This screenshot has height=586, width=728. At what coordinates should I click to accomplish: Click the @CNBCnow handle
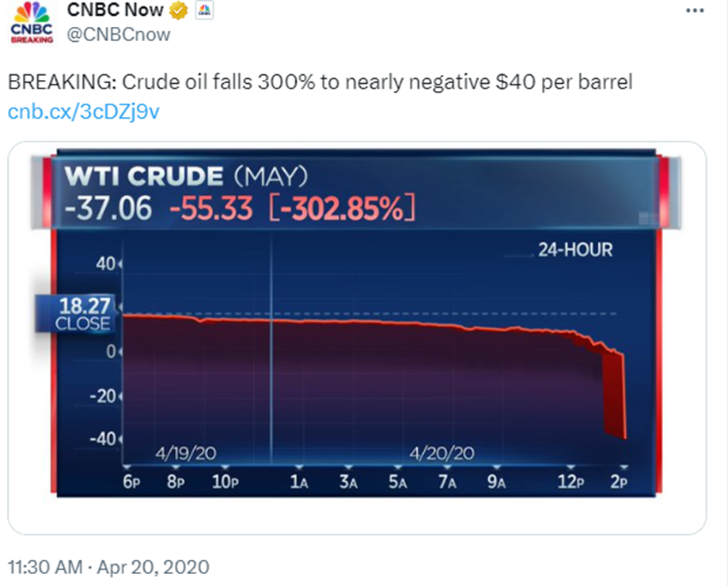coord(119,35)
